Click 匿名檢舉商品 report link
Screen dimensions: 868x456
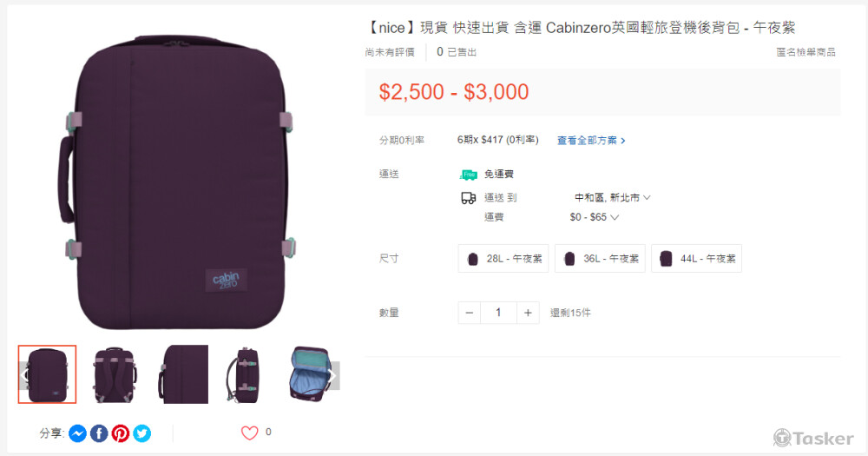[x=806, y=52]
